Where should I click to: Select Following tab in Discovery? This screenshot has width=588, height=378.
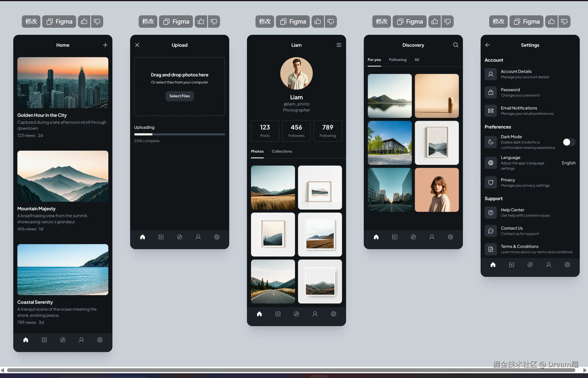[x=398, y=60]
